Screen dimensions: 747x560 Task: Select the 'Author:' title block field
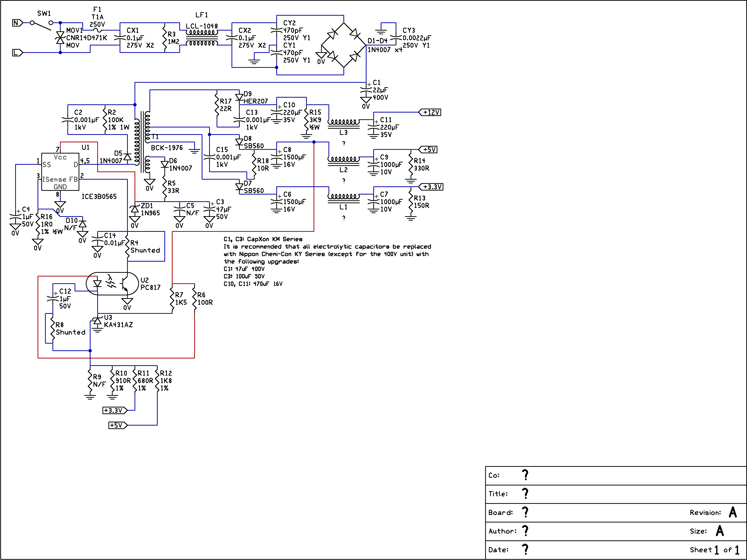[616, 531]
